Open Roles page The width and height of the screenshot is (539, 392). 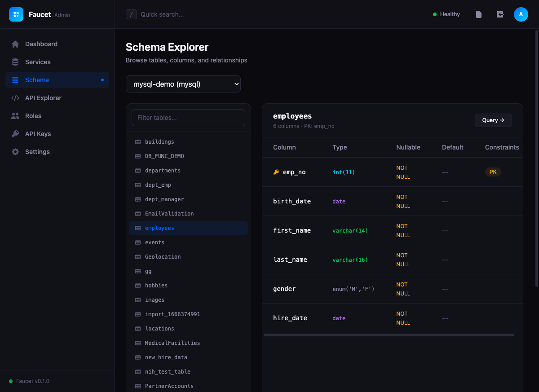(57, 116)
